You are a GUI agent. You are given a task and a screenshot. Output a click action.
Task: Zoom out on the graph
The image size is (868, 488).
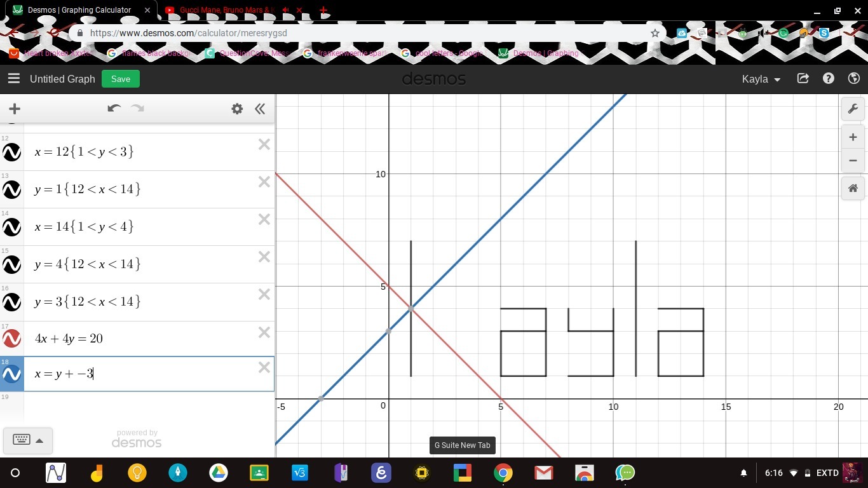coord(853,160)
